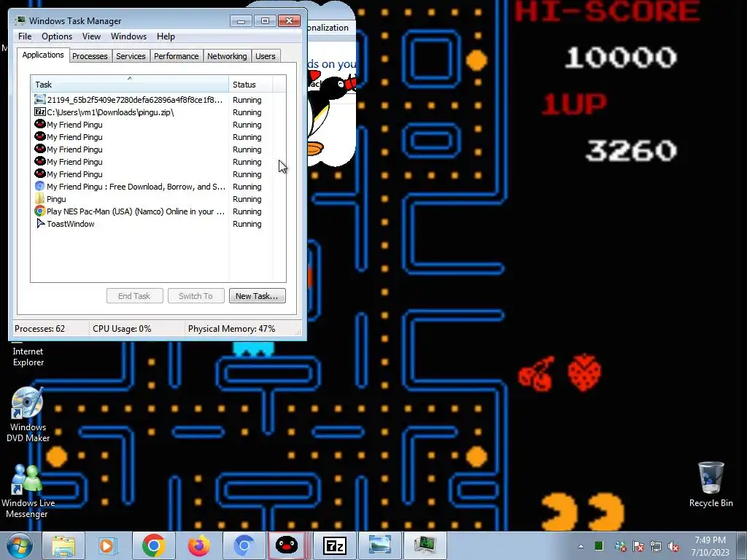Screen dimensions: 747x560
Task: Open the clock showing 7:49 PM
Action: [710, 546]
